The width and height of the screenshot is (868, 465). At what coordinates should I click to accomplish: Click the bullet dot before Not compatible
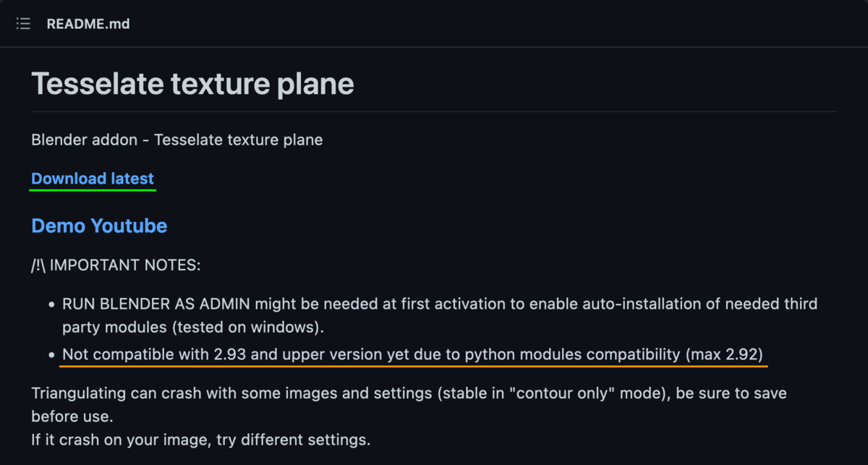51,356
